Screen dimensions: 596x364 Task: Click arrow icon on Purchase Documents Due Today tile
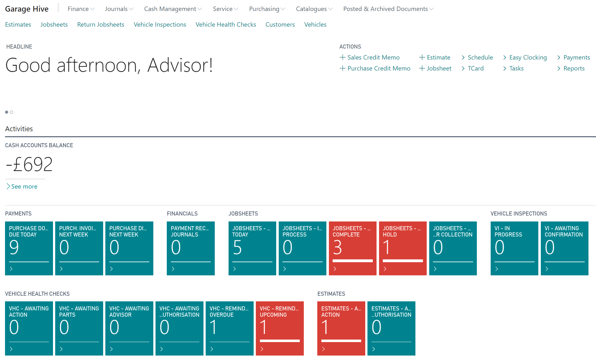[11, 269]
